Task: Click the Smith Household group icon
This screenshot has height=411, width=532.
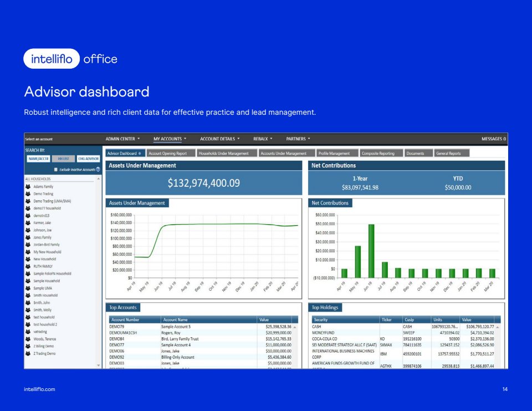Action: point(28,295)
